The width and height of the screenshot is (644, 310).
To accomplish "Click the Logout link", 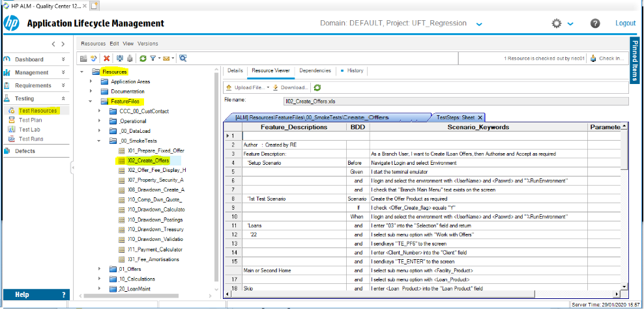I will pyautogui.click(x=625, y=23).
